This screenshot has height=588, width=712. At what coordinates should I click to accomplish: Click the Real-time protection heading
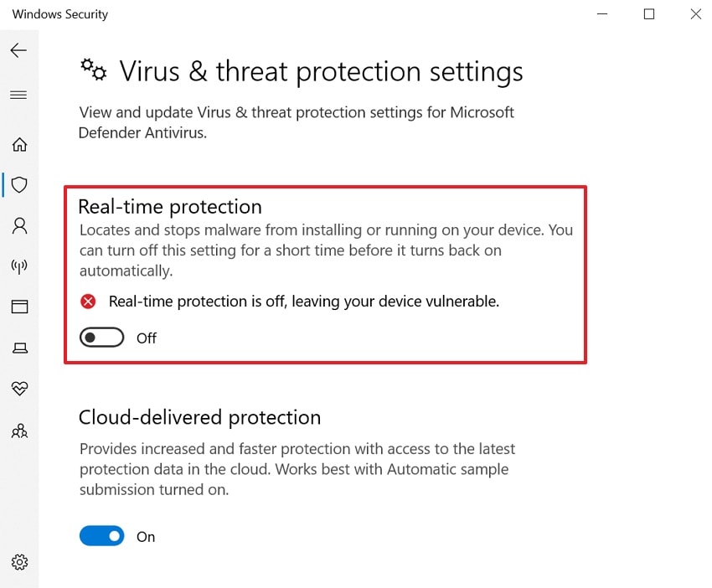[169, 206]
